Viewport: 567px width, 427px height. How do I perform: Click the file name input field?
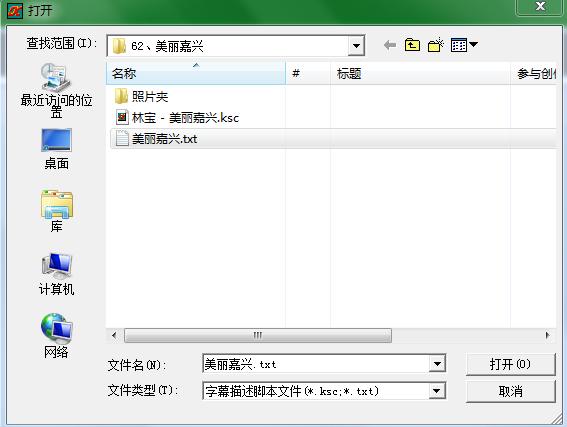pyautogui.click(x=316, y=364)
